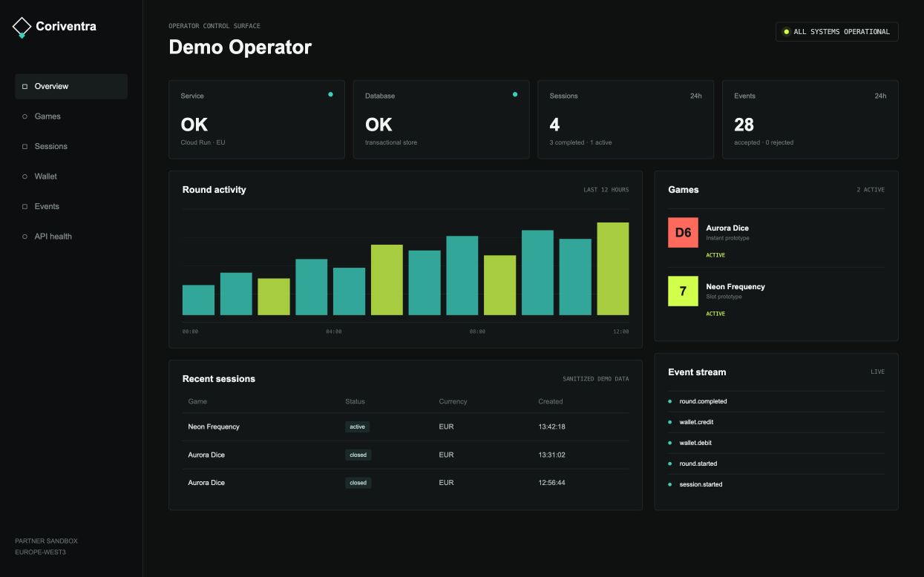Click the Neon Frequency ACTIVE status label
The image size is (924, 577).
click(715, 314)
